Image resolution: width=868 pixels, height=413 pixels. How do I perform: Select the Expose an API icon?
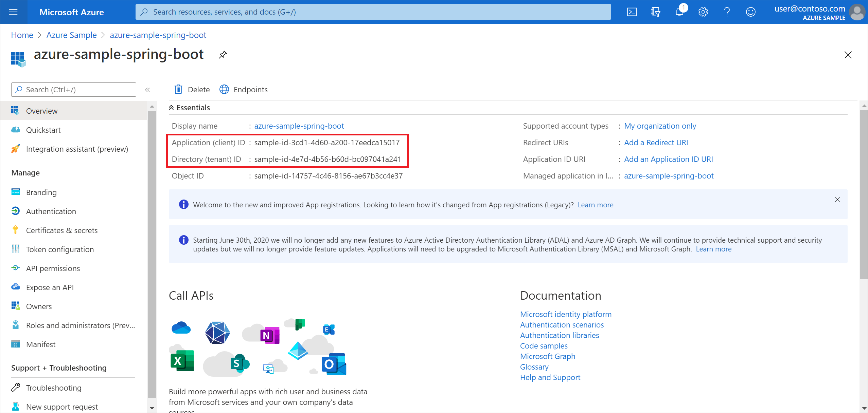[15, 287]
